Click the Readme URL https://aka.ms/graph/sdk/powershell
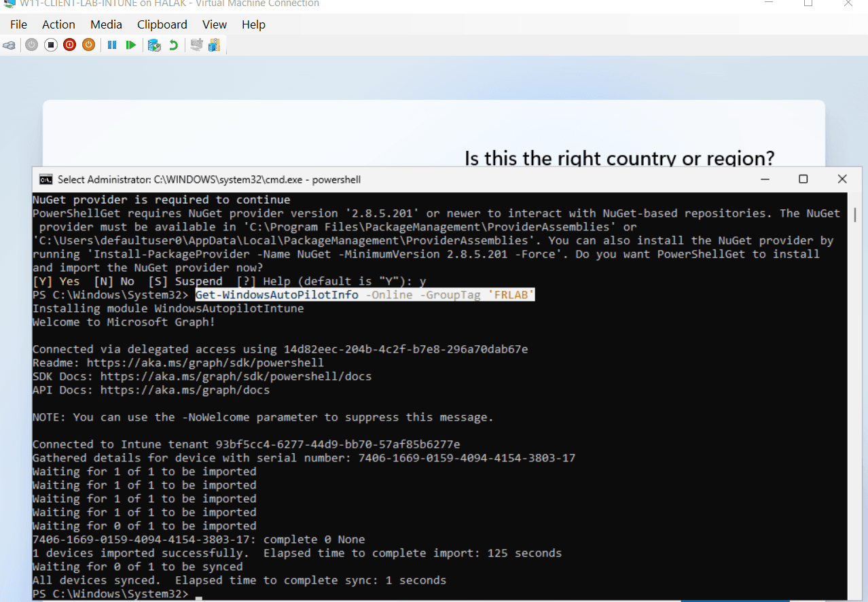This screenshot has height=602, width=868. 205,363
